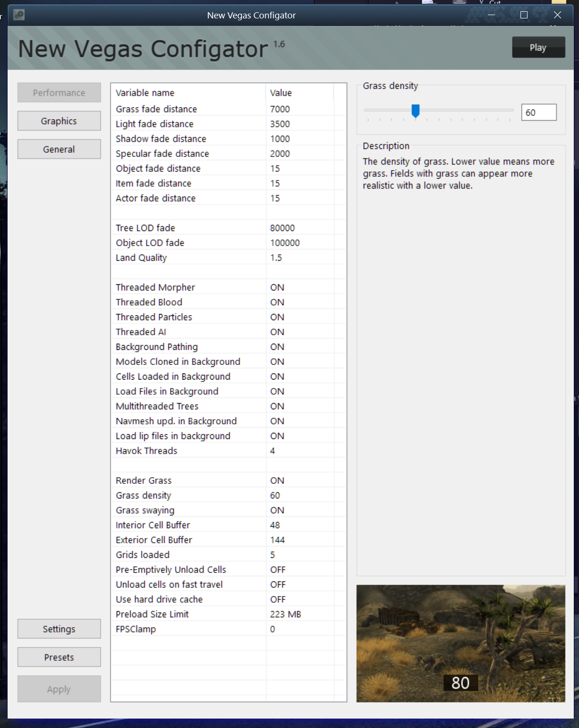The height and width of the screenshot is (728, 579).
Task: Close the New Vegas Configator window
Action: [x=557, y=15]
